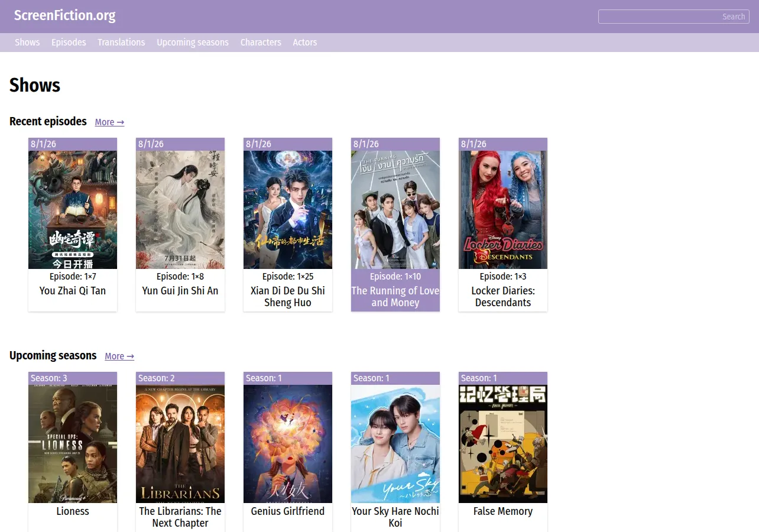Click Season: 1 label above Genius Girlfriend
759x532 pixels.
[x=264, y=378]
